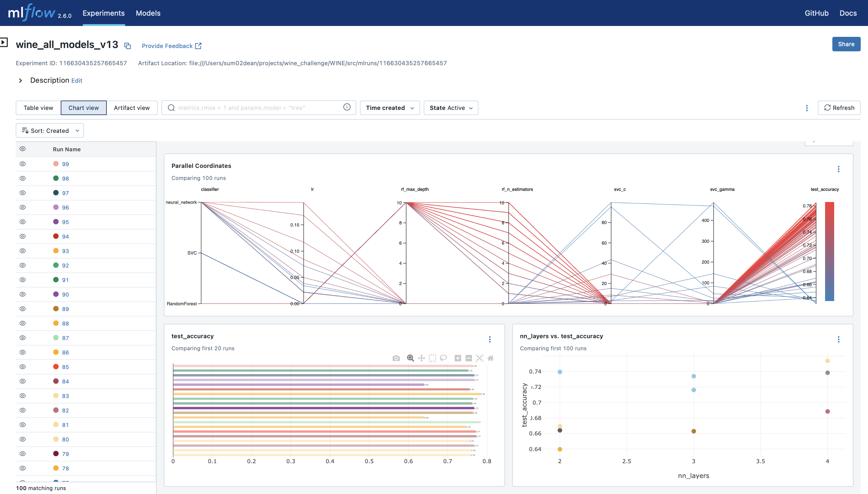This screenshot has width=868, height=494.
Task: Select the Pan tool in plot toolbar
Action: 421,358
